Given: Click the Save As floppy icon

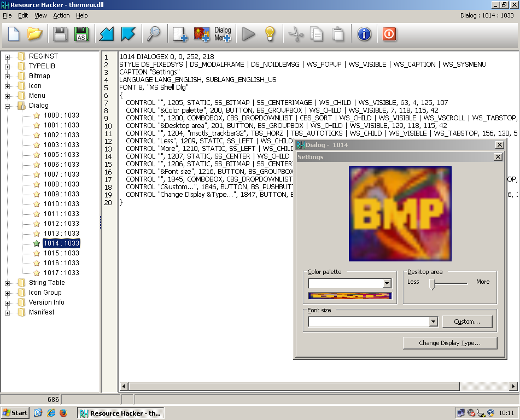Looking at the screenshot, I should pyautogui.click(x=81, y=34).
